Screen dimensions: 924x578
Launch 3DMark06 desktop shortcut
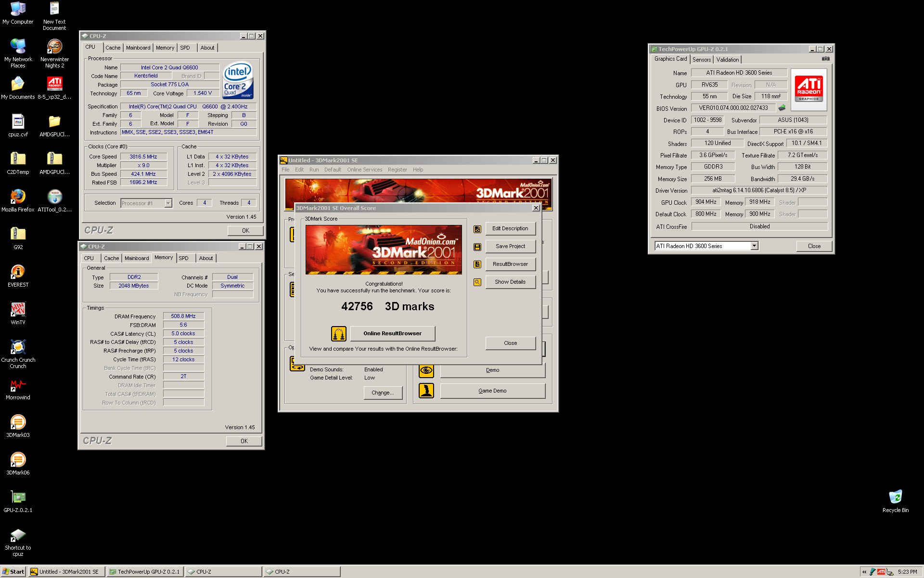tap(18, 463)
